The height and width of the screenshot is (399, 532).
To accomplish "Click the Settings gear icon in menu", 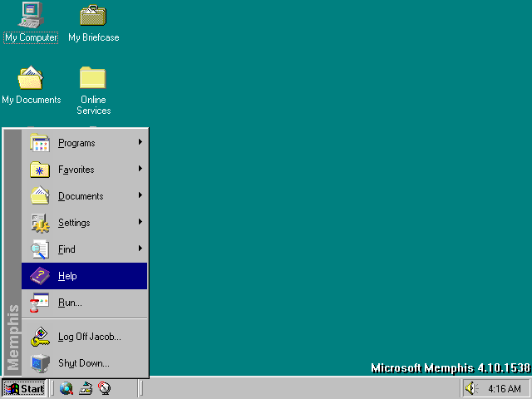I will coord(40,223).
